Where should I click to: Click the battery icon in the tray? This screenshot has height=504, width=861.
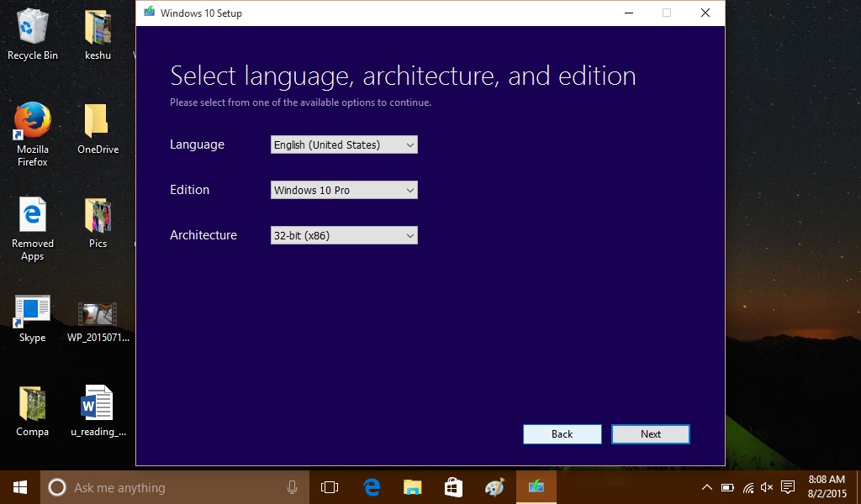pos(727,487)
